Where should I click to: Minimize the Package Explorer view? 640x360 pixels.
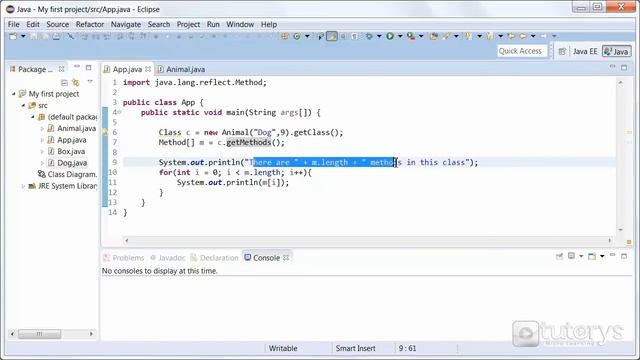77,67
